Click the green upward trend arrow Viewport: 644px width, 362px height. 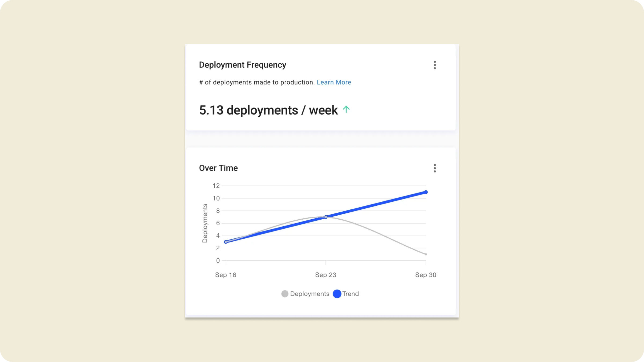tap(346, 109)
